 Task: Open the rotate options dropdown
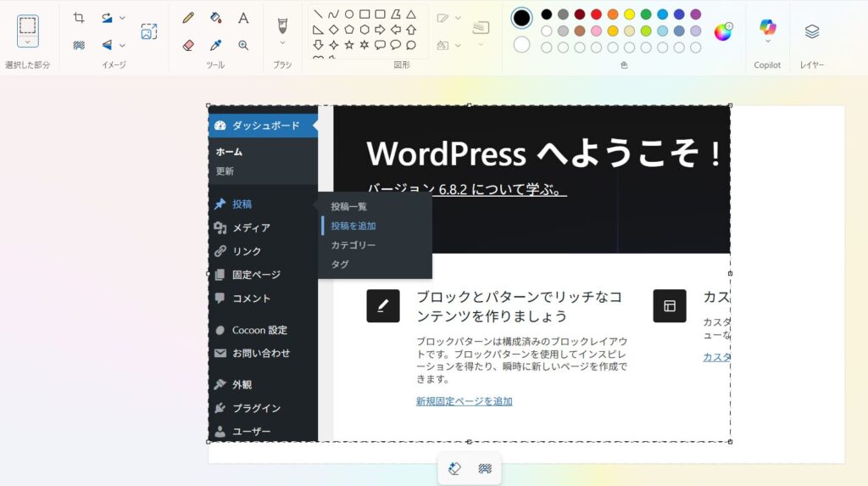[122, 18]
